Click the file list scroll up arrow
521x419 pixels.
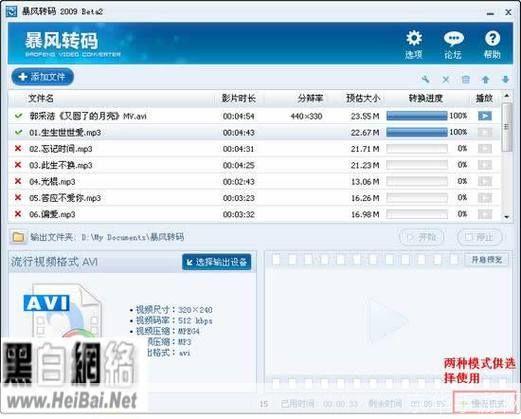point(507,96)
